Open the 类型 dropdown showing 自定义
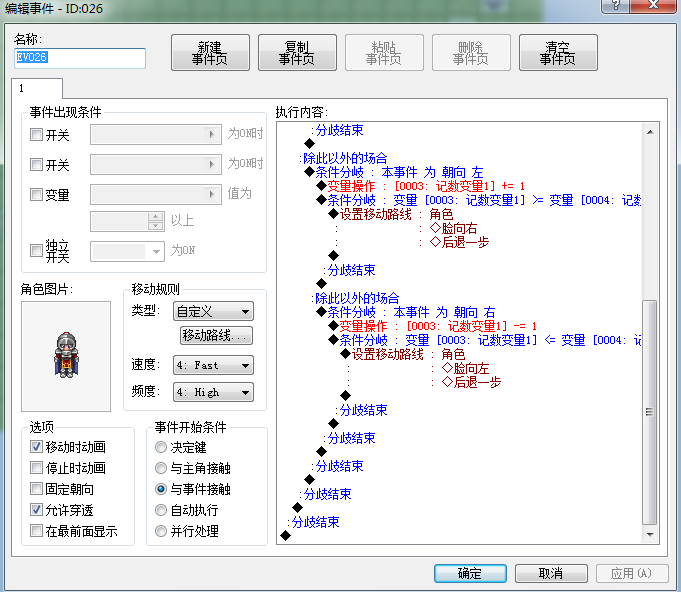 pyautogui.click(x=213, y=311)
